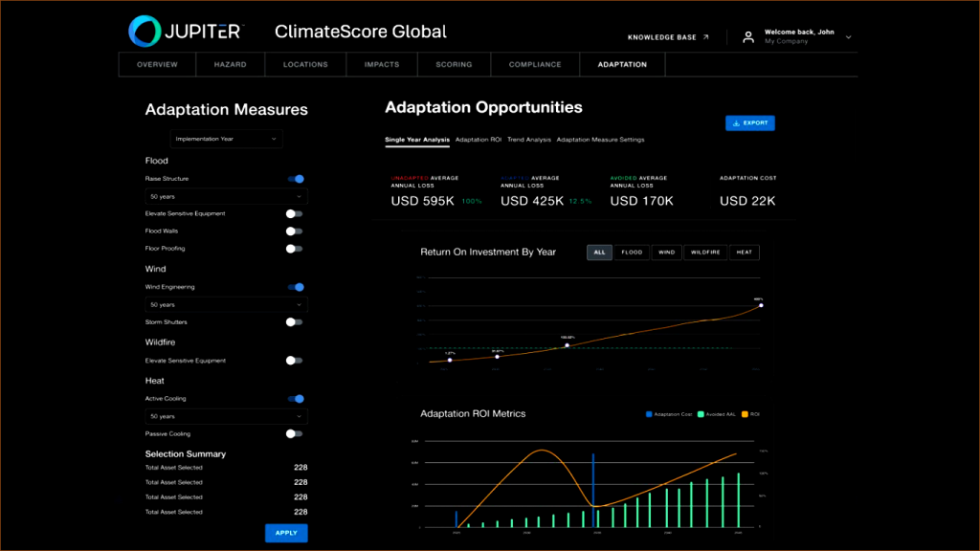980x551 pixels.
Task: Switch to the Compliance tab
Action: pos(535,64)
